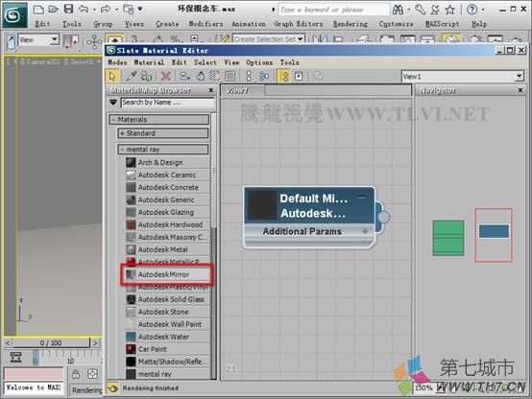Open the Modes menu in Slate editor
The image size is (532, 399).
117,62
